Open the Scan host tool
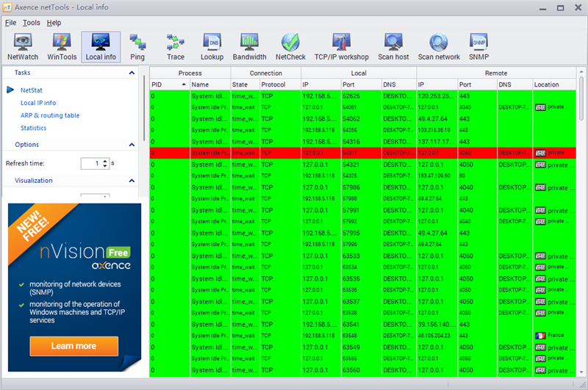The width and height of the screenshot is (588, 390). pyautogui.click(x=393, y=47)
